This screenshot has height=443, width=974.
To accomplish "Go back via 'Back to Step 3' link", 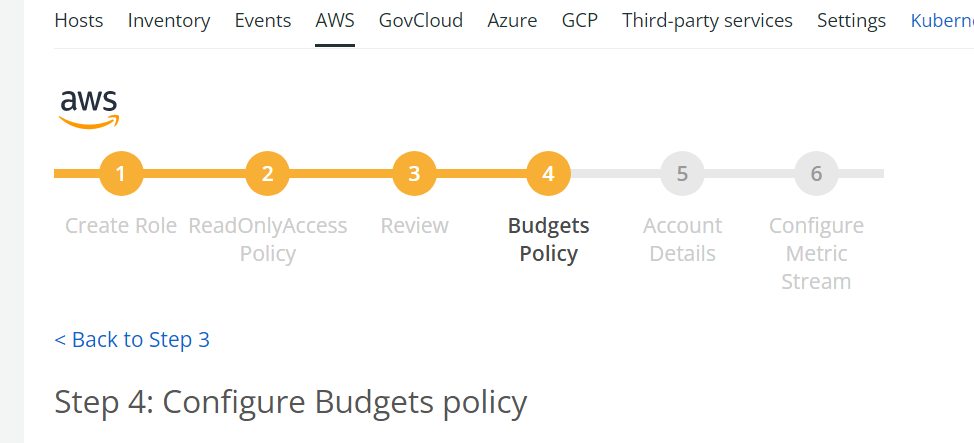I will [x=132, y=340].
